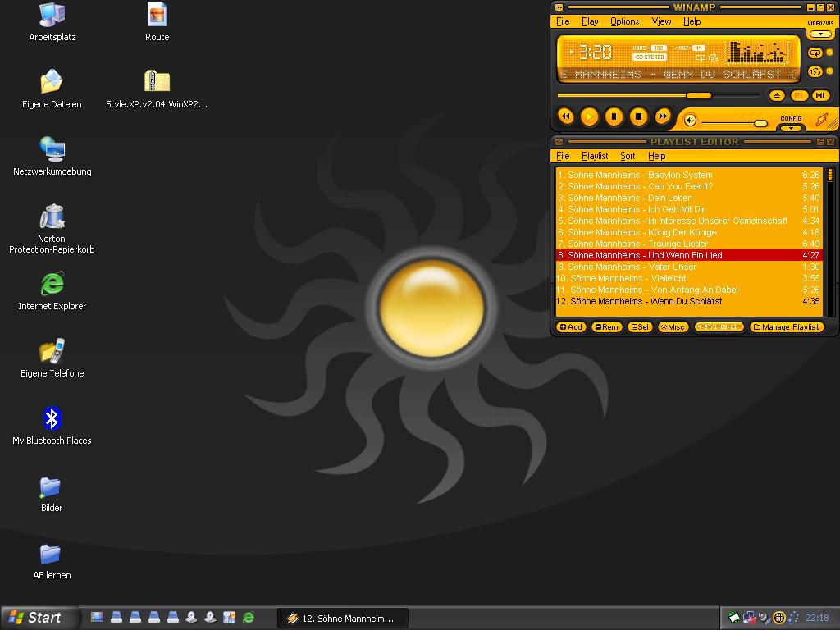
Task: Open the Misc options in the playlist editor
Action: (x=673, y=327)
